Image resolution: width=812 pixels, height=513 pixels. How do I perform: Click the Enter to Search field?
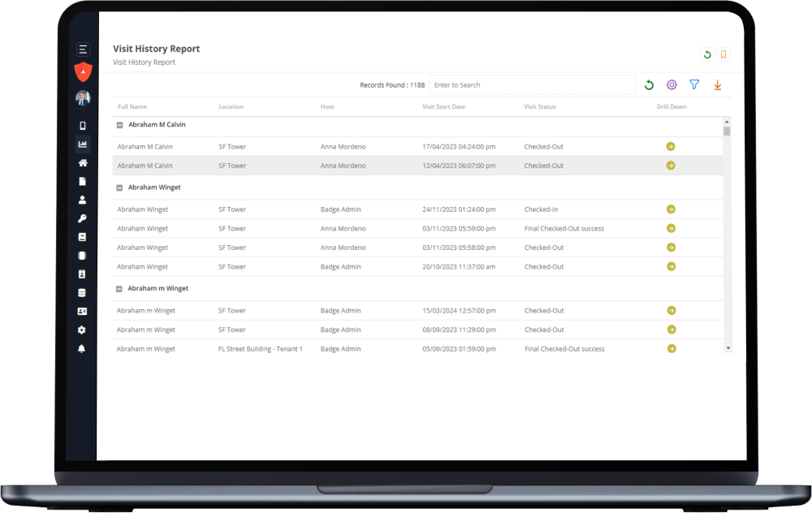click(532, 84)
